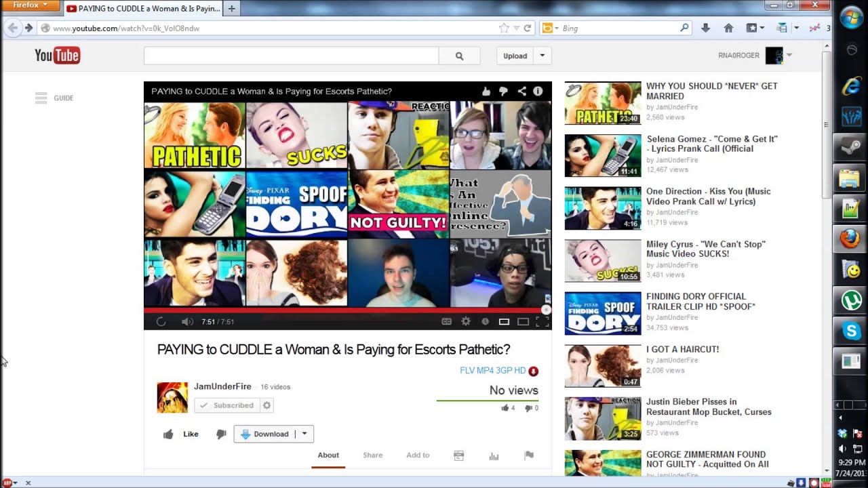Bookmark this page with the star icon
The image size is (868, 488).
click(504, 28)
